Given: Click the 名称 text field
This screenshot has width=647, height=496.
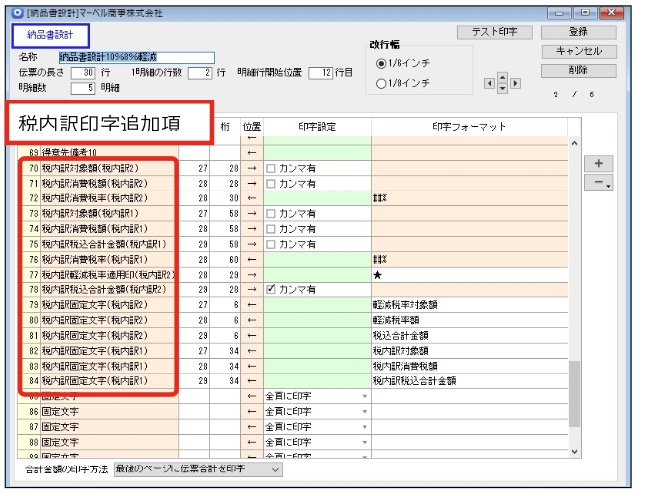Looking at the screenshot, I should click(108, 57).
